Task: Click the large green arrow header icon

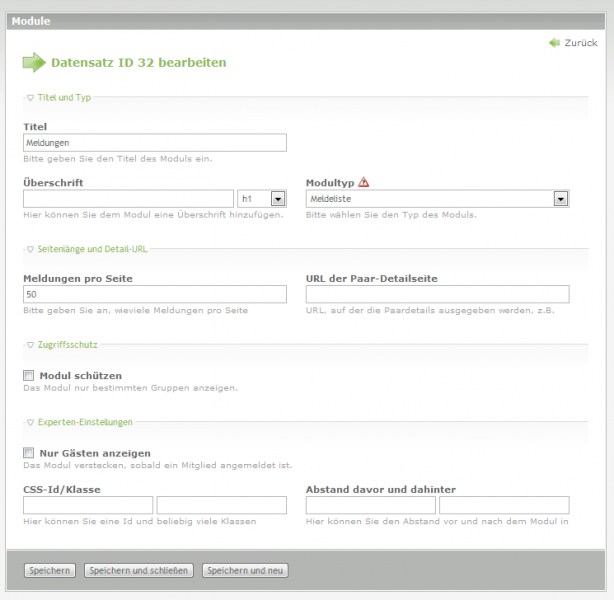Action: point(34,63)
